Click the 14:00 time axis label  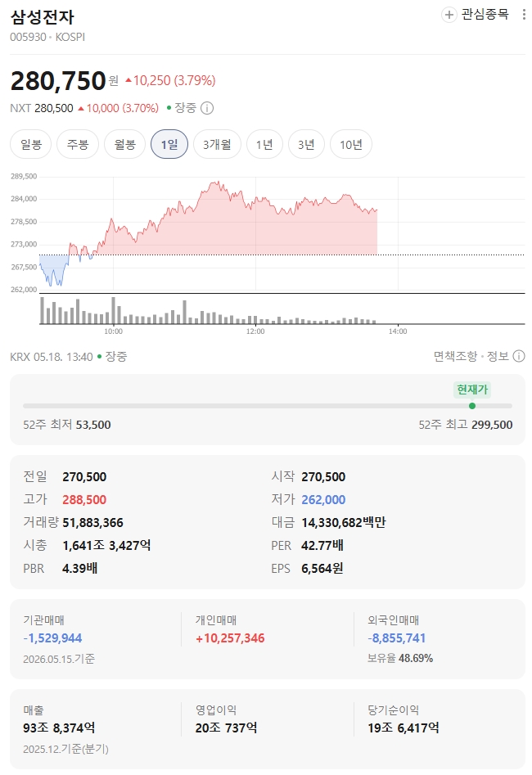(x=398, y=331)
